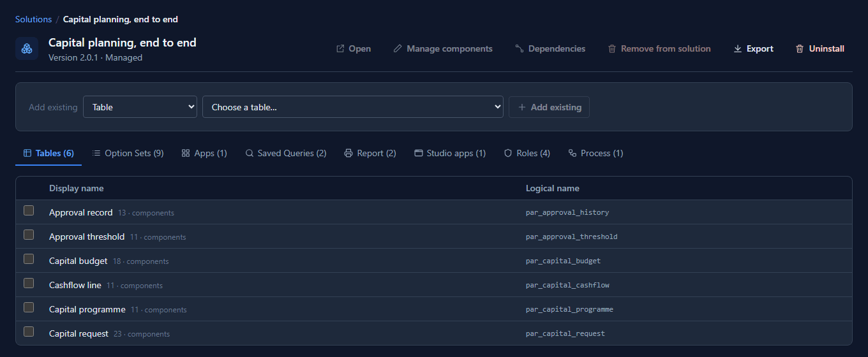868x357 pixels.
Task: Click the Display name column header
Action: (x=77, y=188)
